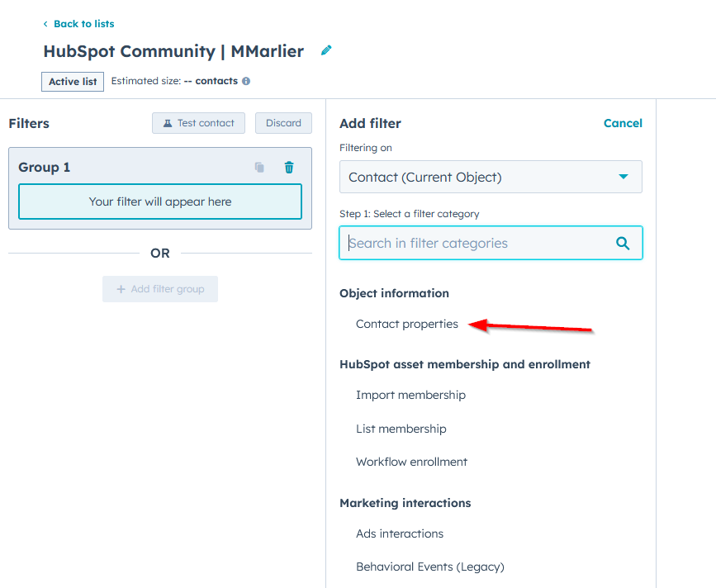Click the Cancel link in Add filter

pos(623,123)
